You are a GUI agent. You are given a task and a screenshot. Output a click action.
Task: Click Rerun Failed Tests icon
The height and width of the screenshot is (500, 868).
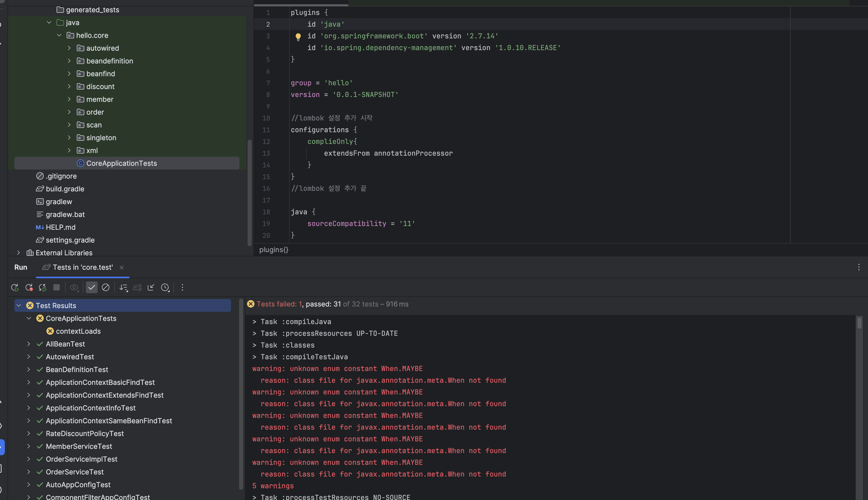pyautogui.click(x=29, y=287)
